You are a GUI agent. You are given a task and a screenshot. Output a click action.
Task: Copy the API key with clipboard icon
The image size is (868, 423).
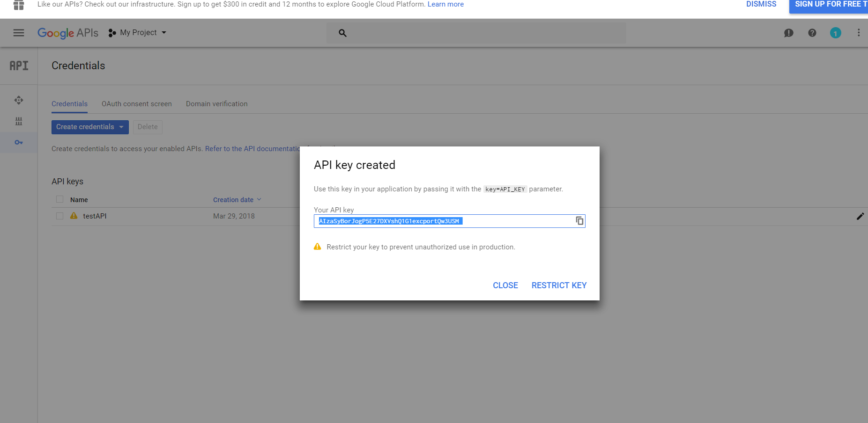pos(579,221)
